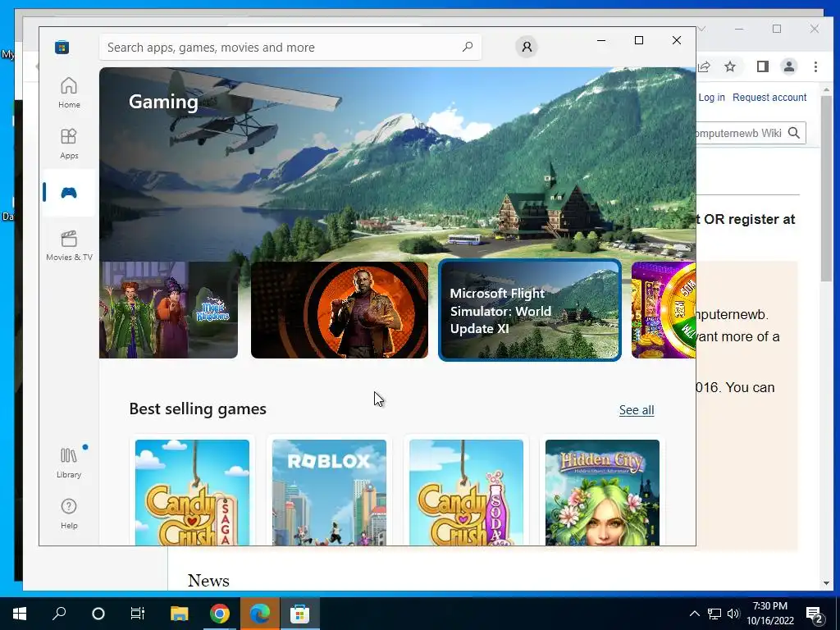The height and width of the screenshot is (630, 840).
Task: Open the notification action center
Action: point(815,614)
